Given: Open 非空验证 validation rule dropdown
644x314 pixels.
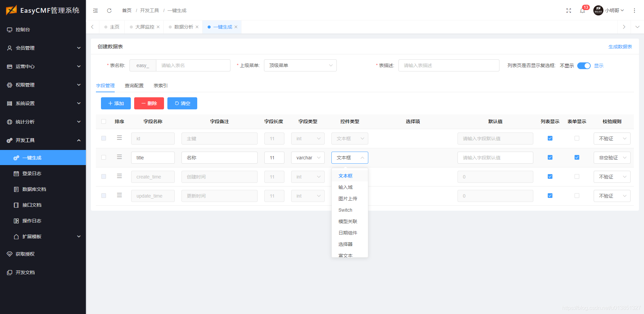Looking at the screenshot, I should (612, 158).
